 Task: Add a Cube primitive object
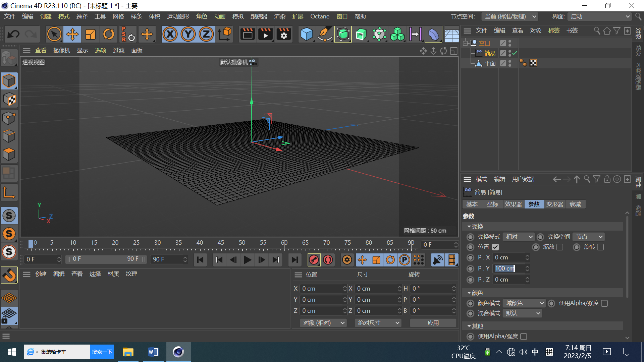pyautogui.click(x=307, y=34)
